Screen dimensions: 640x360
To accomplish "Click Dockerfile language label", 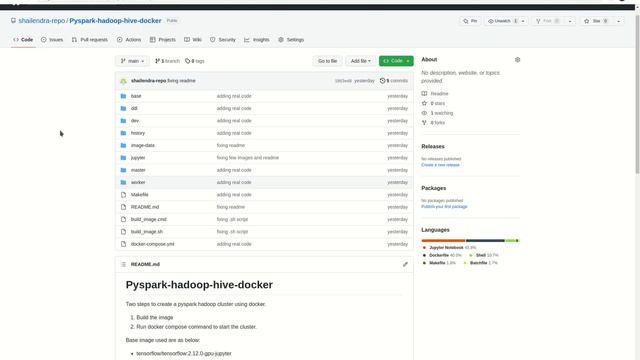I will point(439,255).
